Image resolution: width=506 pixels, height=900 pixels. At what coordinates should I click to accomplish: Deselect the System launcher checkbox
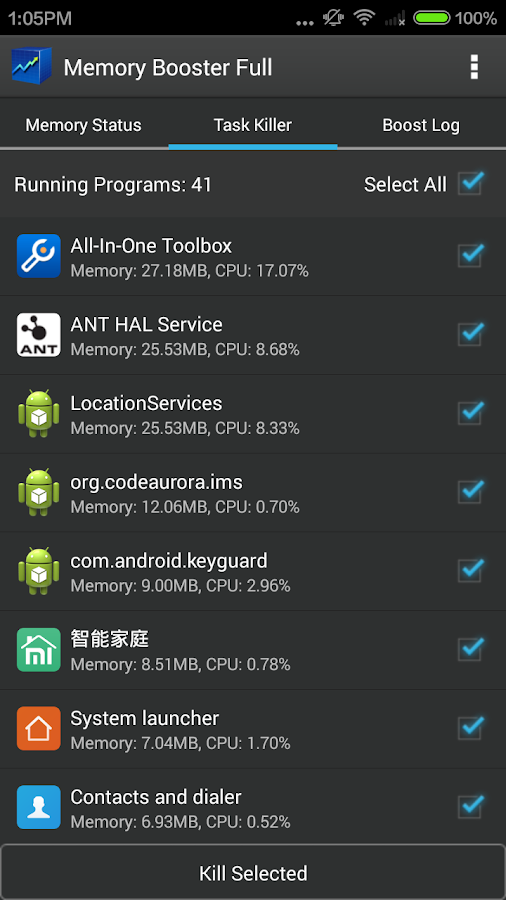(470, 727)
